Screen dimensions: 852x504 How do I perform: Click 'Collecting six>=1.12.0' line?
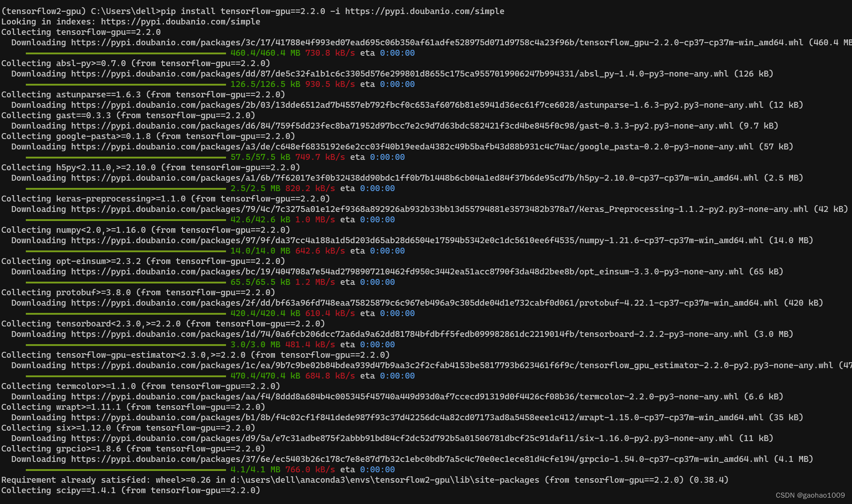pyautogui.click(x=128, y=427)
